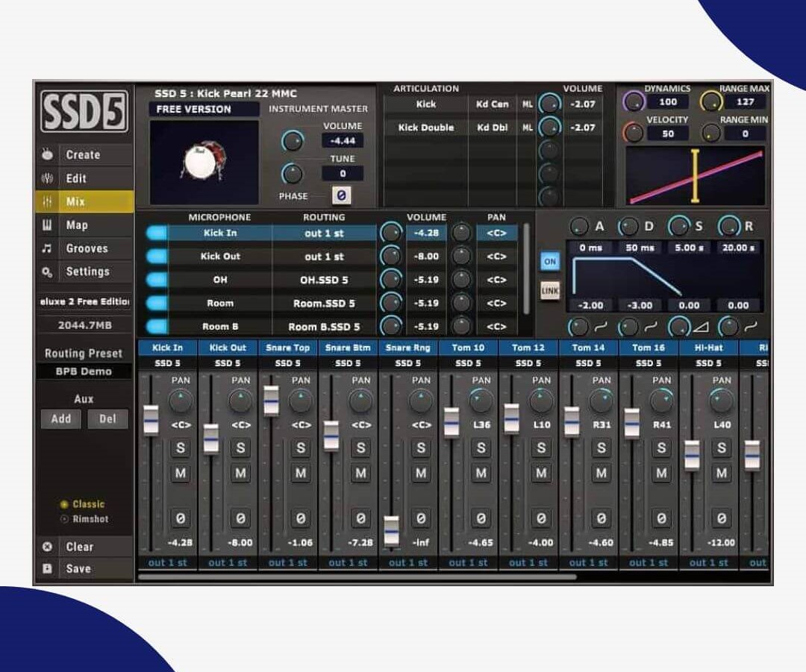Solo the Tom 10 channel
This screenshot has height=672, width=806.
(481, 448)
